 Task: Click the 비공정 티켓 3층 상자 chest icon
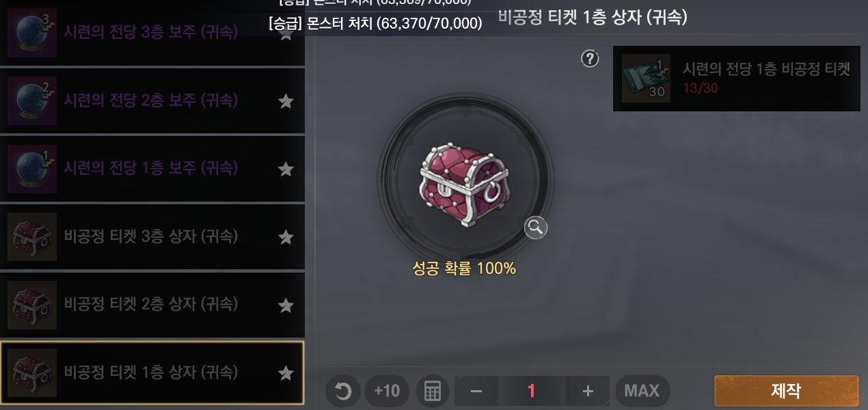click(x=31, y=236)
